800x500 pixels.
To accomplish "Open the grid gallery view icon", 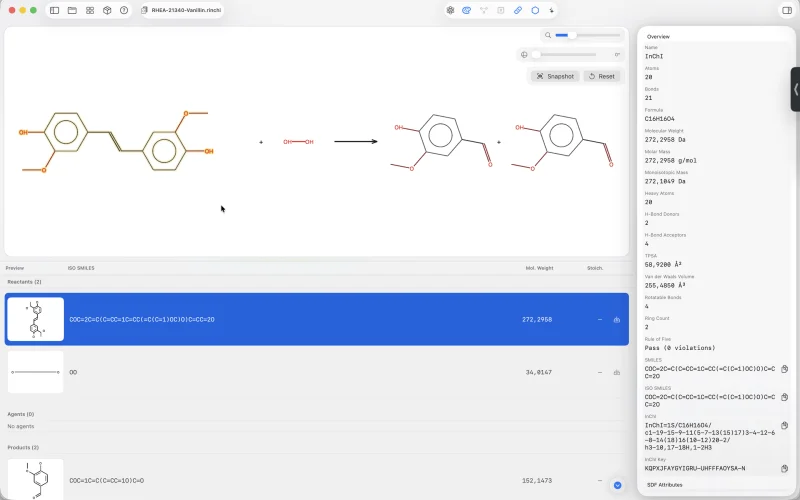I will (x=90, y=10).
